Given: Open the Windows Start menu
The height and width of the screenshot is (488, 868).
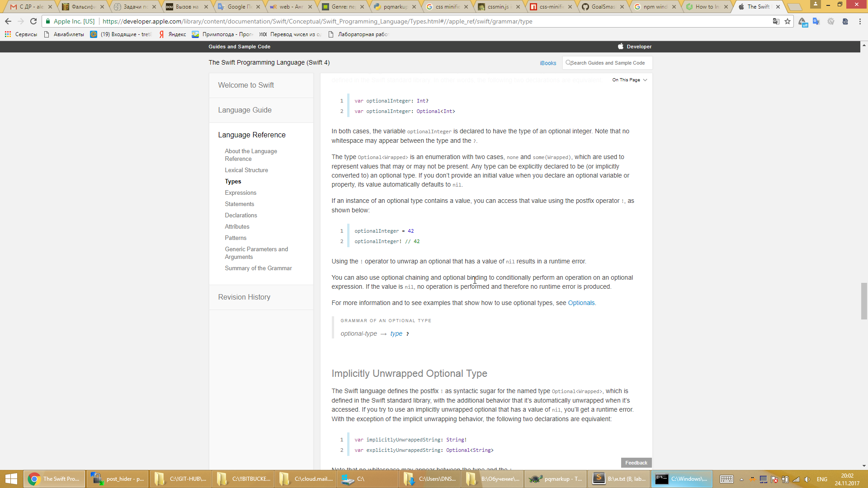Looking at the screenshot, I should [x=11, y=479].
